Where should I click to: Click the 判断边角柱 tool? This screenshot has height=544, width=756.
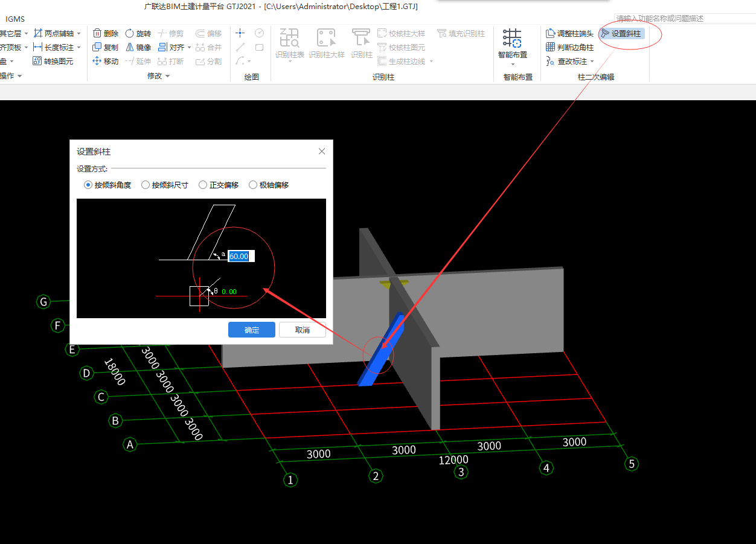[x=569, y=47]
